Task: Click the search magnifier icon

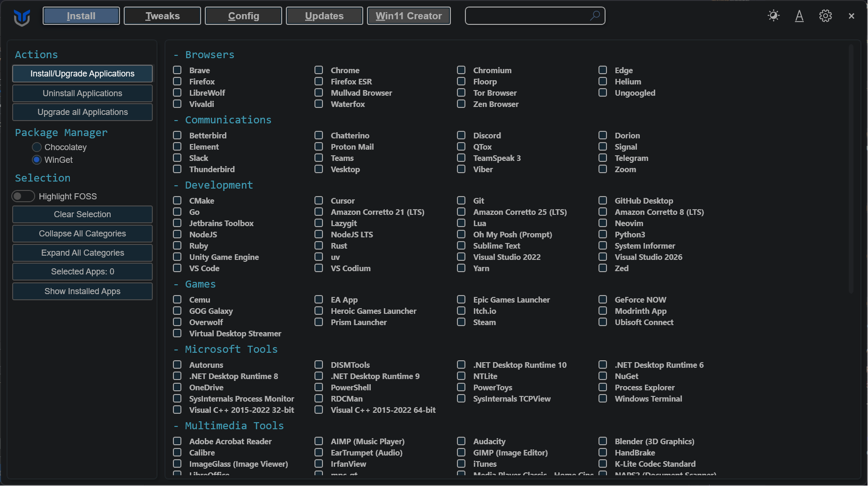Action: 595,16
